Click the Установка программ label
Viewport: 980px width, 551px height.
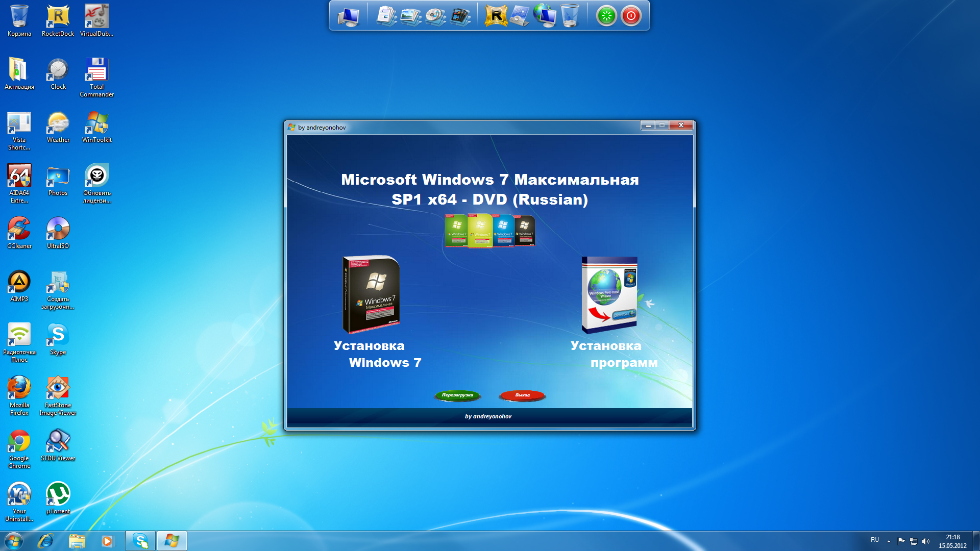[614, 354]
